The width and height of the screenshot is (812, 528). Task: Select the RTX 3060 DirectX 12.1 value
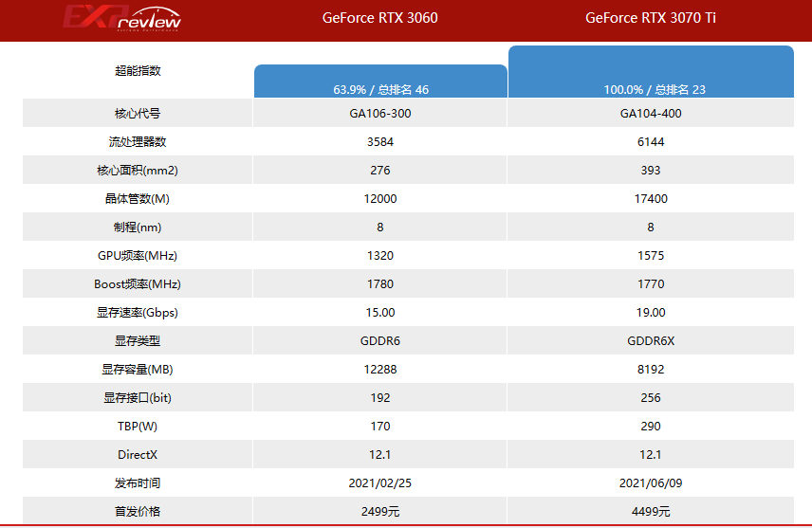coord(380,455)
